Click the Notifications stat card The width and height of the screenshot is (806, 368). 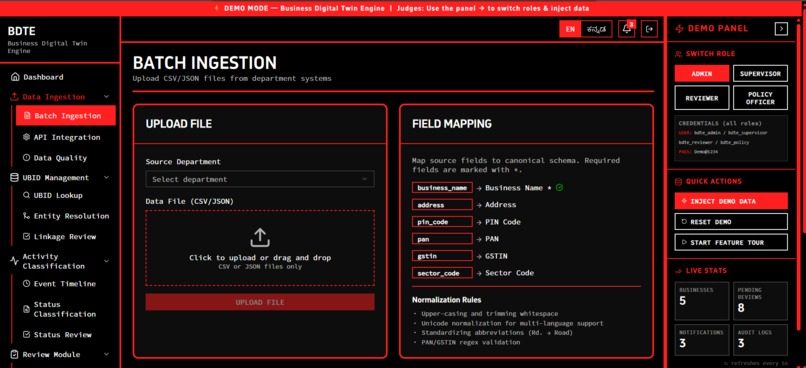[x=702, y=340]
